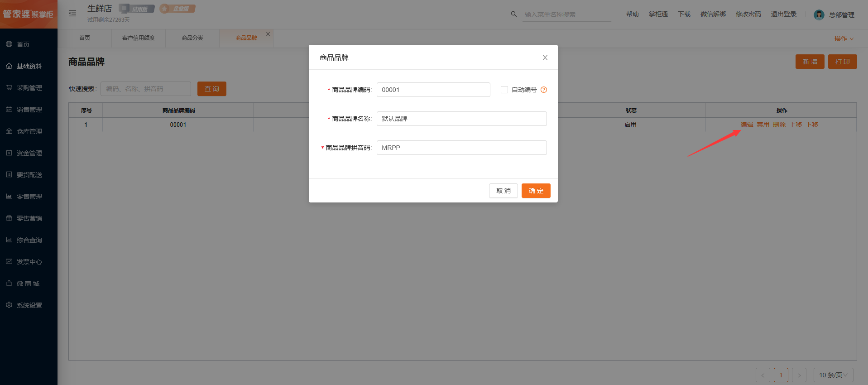Expand the 操作 dropdown at top right
Image resolution: width=868 pixels, height=385 pixels.
[x=844, y=38]
